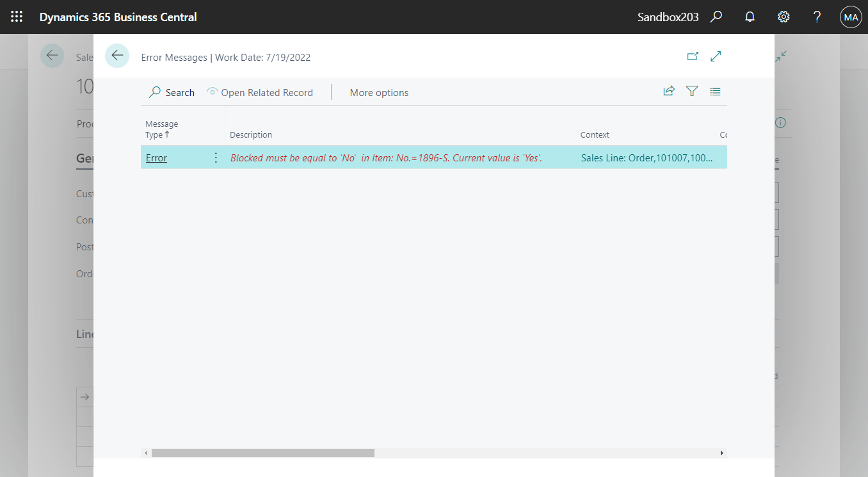Sort by the Message Type column header

(x=161, y=129)
